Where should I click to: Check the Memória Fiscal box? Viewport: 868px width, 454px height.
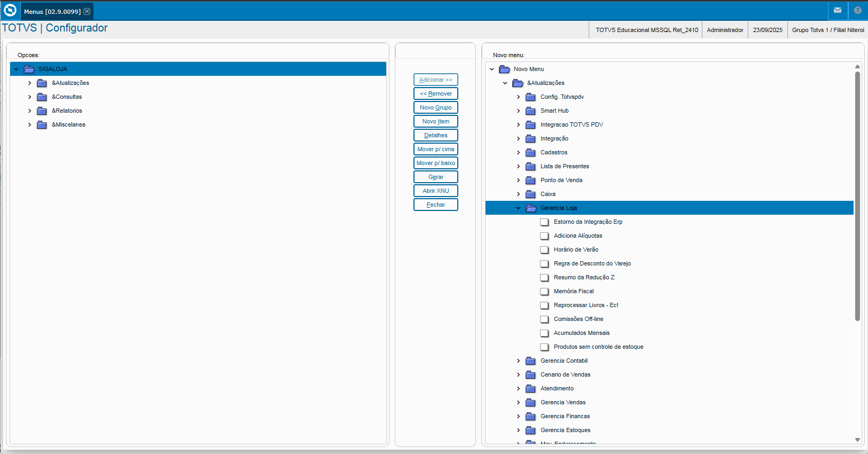pos(544,292)
